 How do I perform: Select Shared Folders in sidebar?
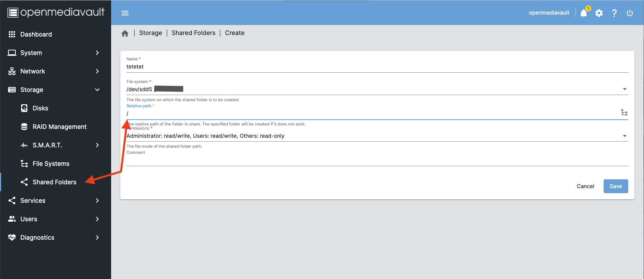pos(55,182)
